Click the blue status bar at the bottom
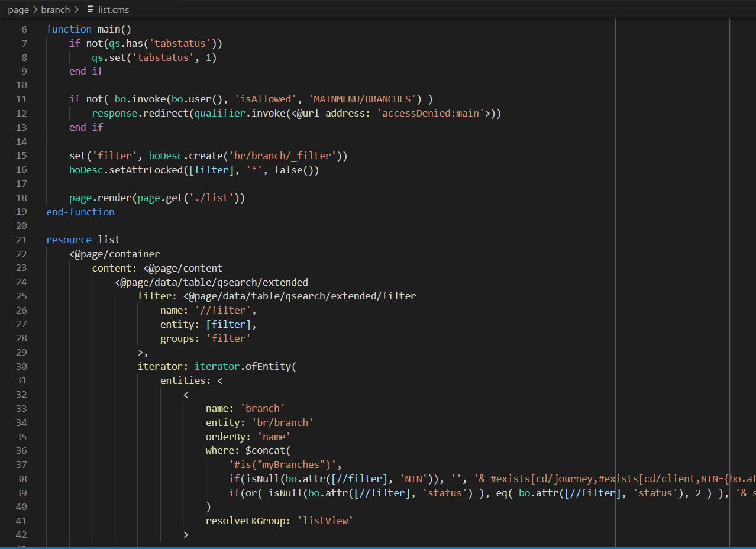This screenshot has height=549, width=756. click(x=378, y=547)
